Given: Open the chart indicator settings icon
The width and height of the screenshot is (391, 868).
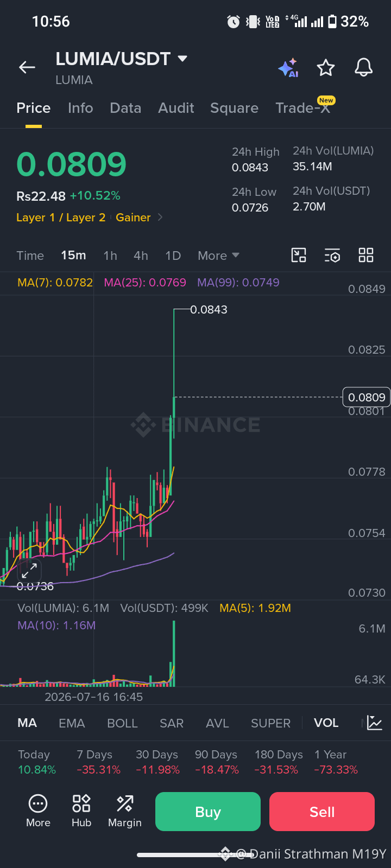Looking at the screenshot, I should click(x=332, y=255).
